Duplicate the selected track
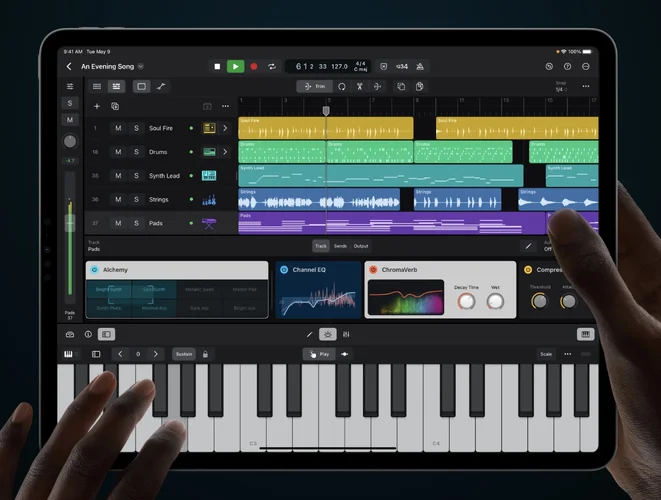Screen dimensions: 661x500 click(115, 106)
